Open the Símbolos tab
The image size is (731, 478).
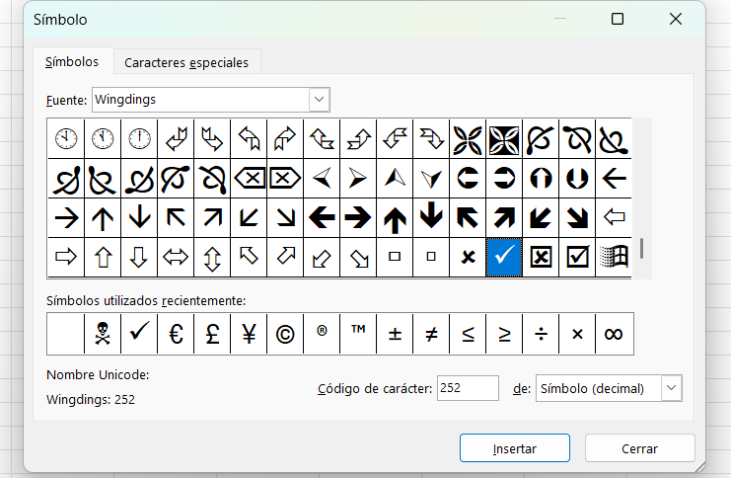pyautogui.click(x=72, y=62)
